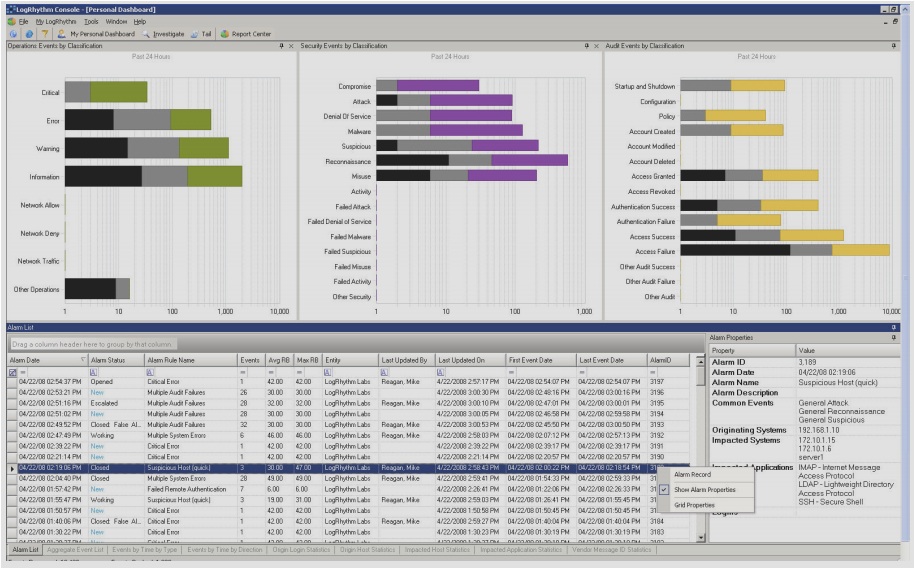Image resolution: width=915 pixels, height=569 pixels.
Task: Select the Alarm List tab
Action: point(25,550)
